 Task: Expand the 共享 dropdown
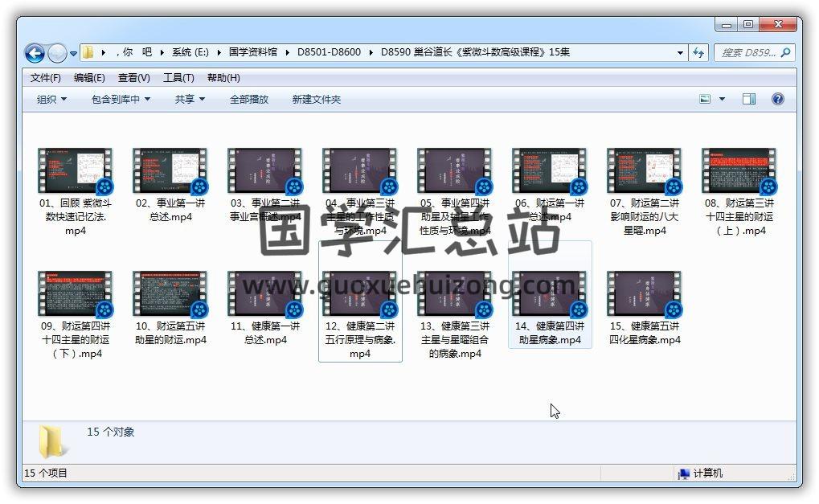(190, 99)
